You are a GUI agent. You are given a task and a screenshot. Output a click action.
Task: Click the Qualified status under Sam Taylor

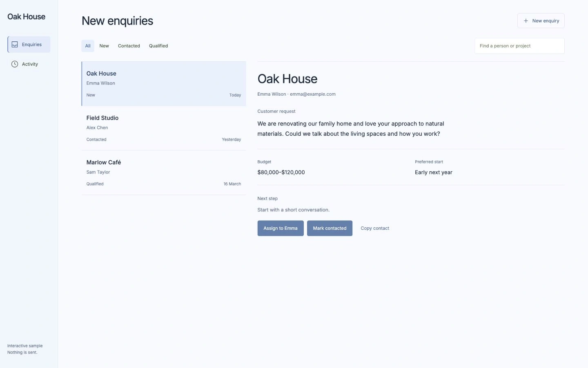tap(95, 184)
